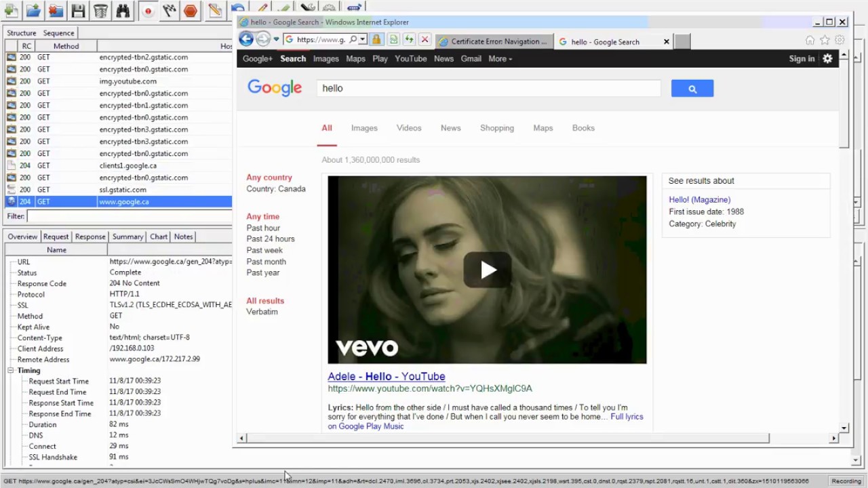Toggle throttling with the checkered flag icon
Image resolution: width=868 pixels, height=488 pixels.
coord(169,10)
